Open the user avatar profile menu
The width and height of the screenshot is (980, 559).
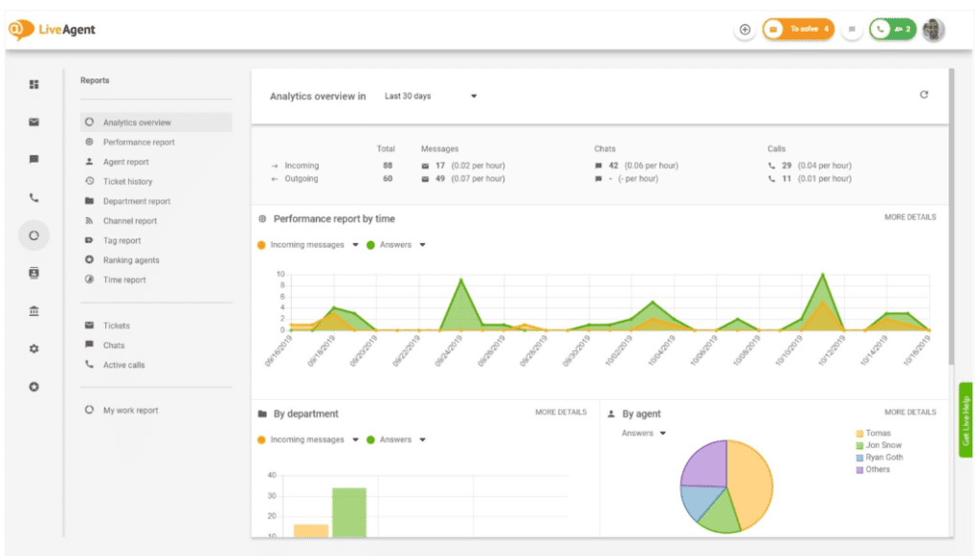pos(933,30)
